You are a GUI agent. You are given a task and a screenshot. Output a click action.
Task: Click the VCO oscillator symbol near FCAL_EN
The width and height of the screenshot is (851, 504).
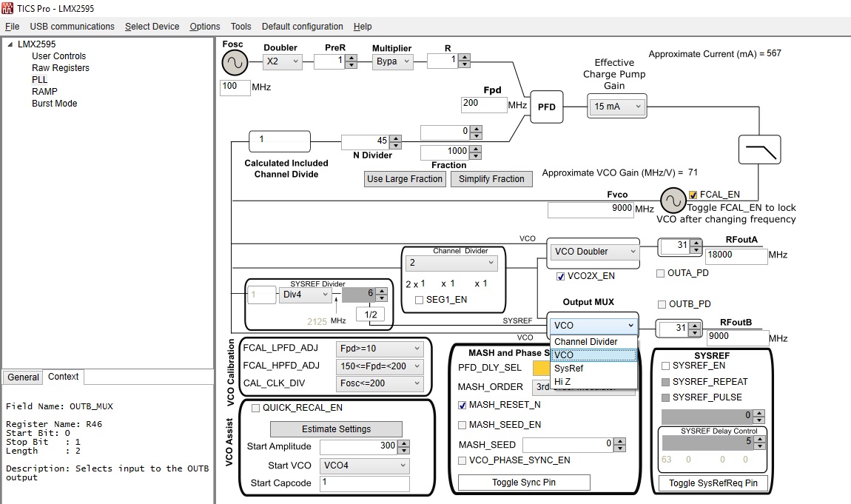pyautogui.click(x=673, y=201)
